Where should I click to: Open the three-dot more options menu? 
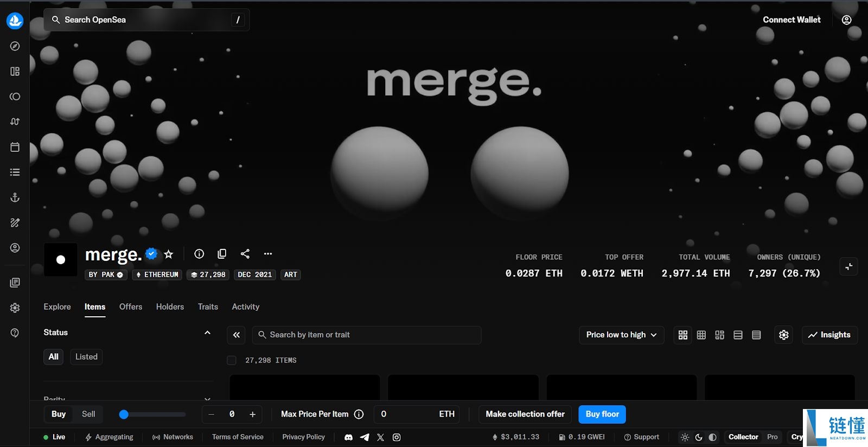click(x=268, y=254)
